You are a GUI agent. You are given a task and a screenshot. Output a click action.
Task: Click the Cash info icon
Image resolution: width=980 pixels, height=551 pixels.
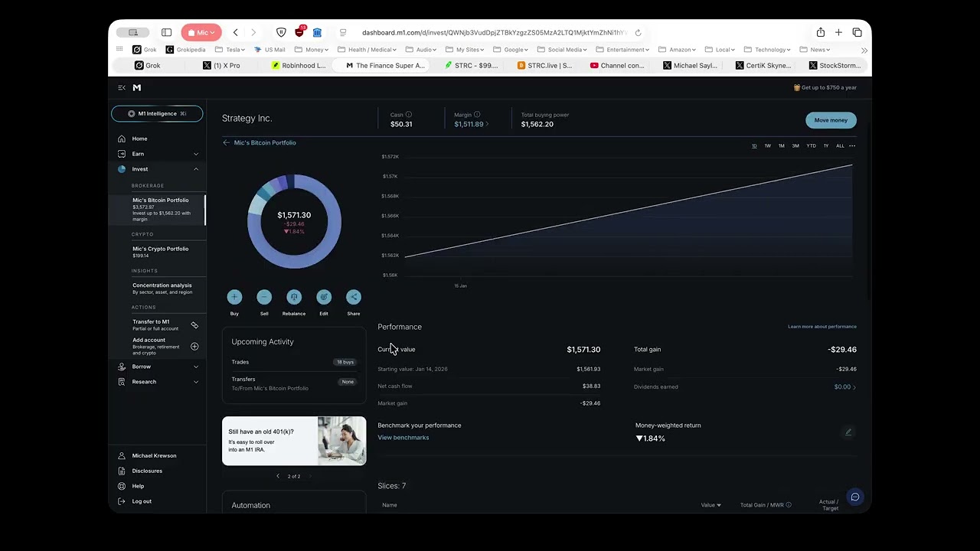(409, 115)
